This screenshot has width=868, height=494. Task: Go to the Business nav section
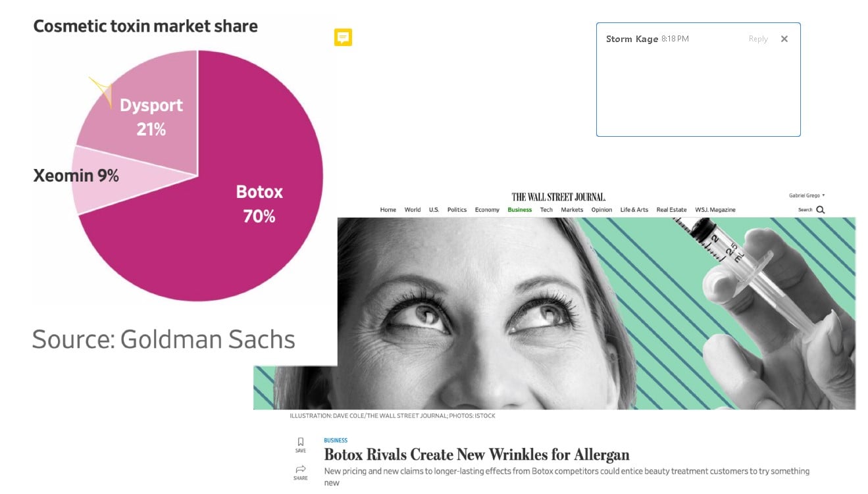coord(519,210)
